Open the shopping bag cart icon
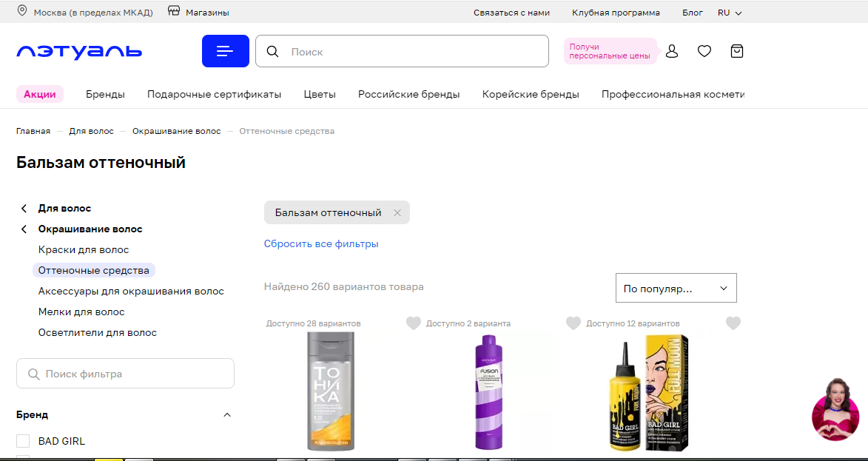 [x=737, y=52]
